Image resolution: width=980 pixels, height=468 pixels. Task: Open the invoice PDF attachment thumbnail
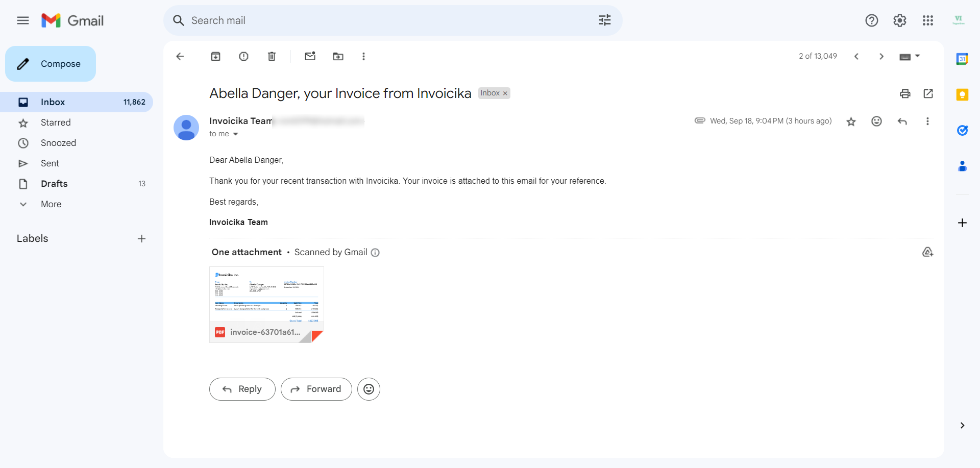(266, 305)
